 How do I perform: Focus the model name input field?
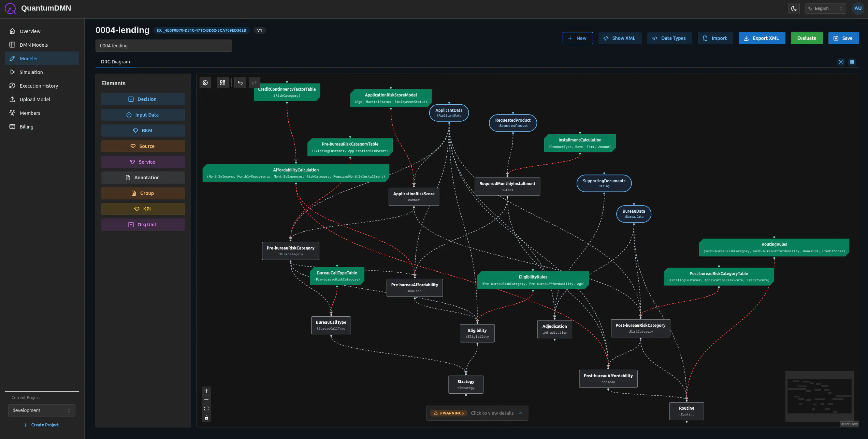tap(163, 46)
